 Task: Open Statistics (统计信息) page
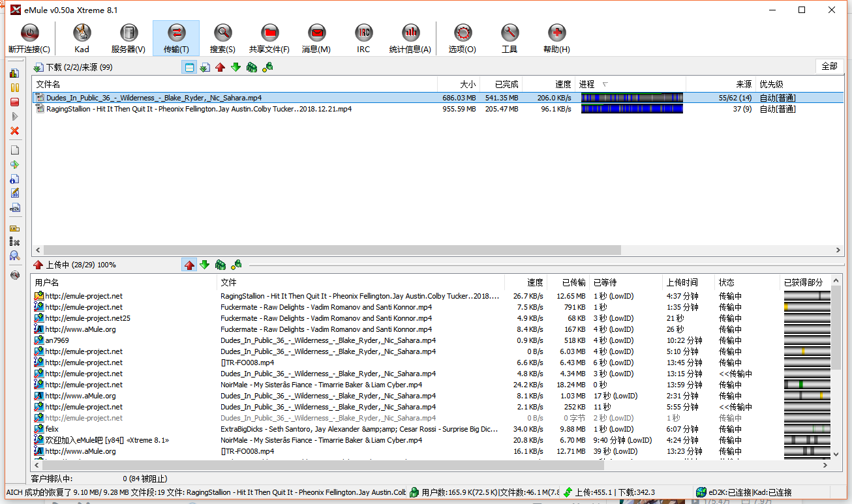[x=410, y=38]
